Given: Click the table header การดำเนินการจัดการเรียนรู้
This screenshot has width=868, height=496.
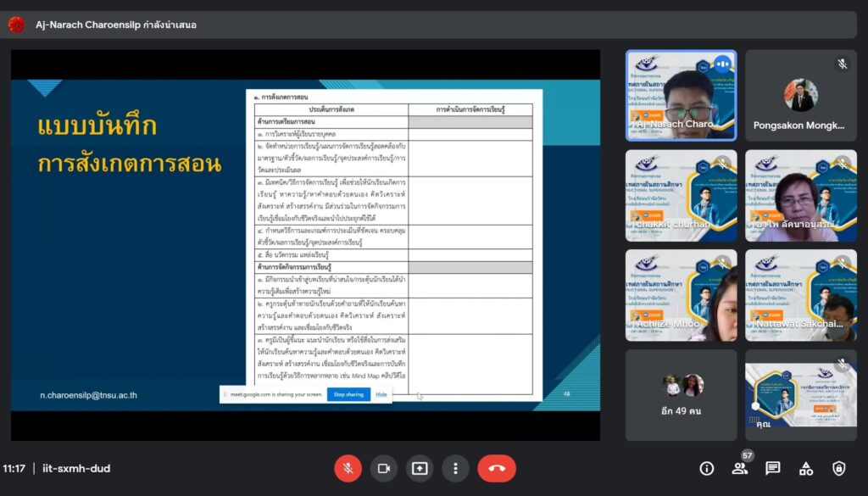Looking at the screenshot, I should point(470,109).
